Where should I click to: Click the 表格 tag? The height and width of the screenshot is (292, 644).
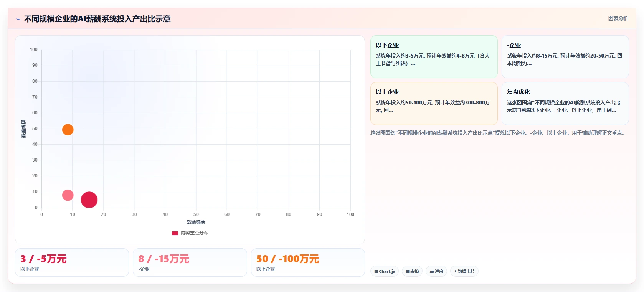(412, 271)
